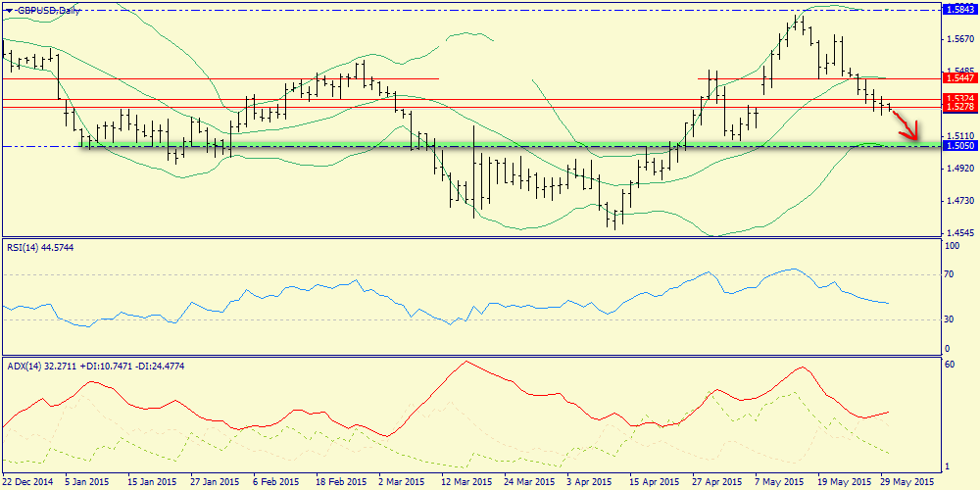The height and width of the screenshot is (490, 980).
Task: Select the 1.4730 price scale value
Action: pyautogui.click(x=960, y=201)
